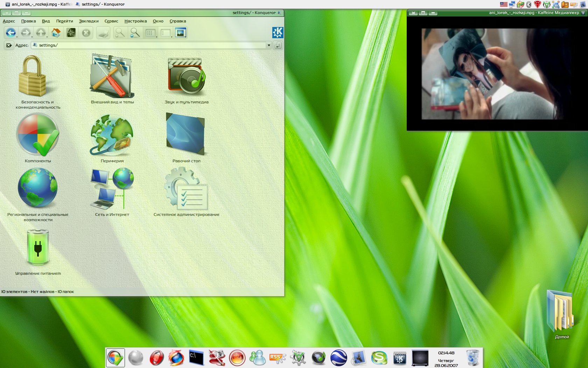Viewport: 588px width, 368px height.
Task: Switch to list view mode button
Action: [x=165, y=33]
